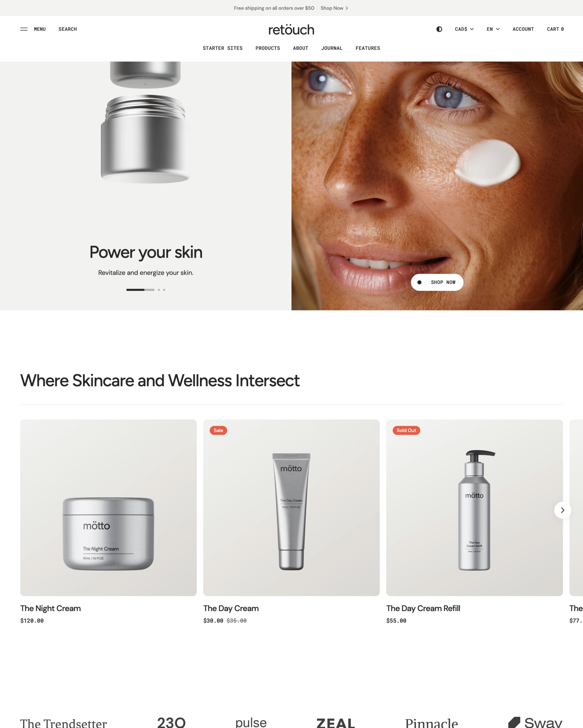Select the third hero slide dot
This screenshot has width=583, height=728.
pos(164,290)
